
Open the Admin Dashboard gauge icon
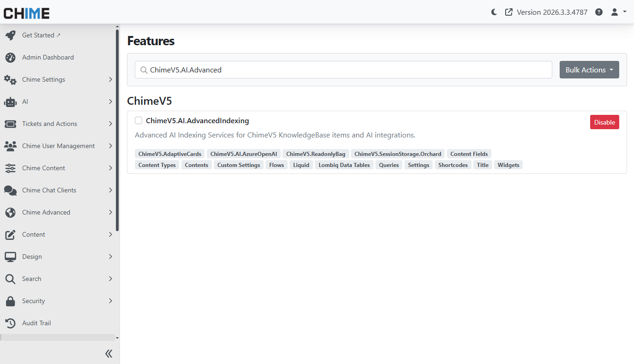(x=10, y=58)
